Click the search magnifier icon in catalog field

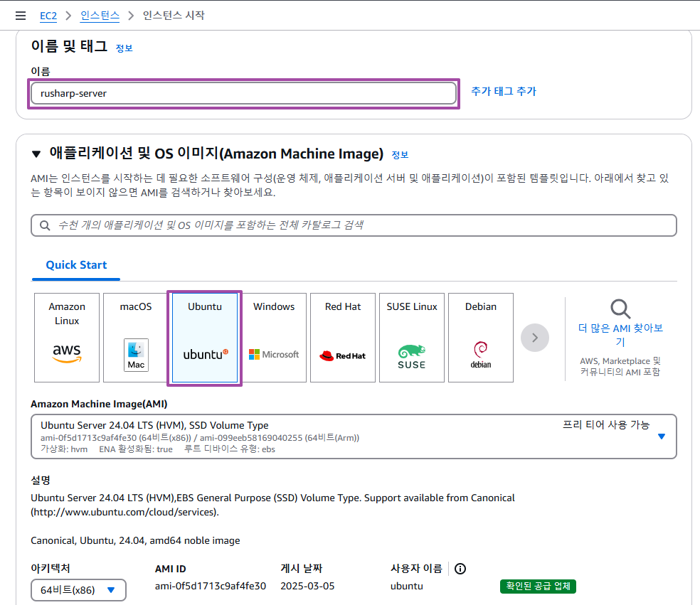coord(45,225)
